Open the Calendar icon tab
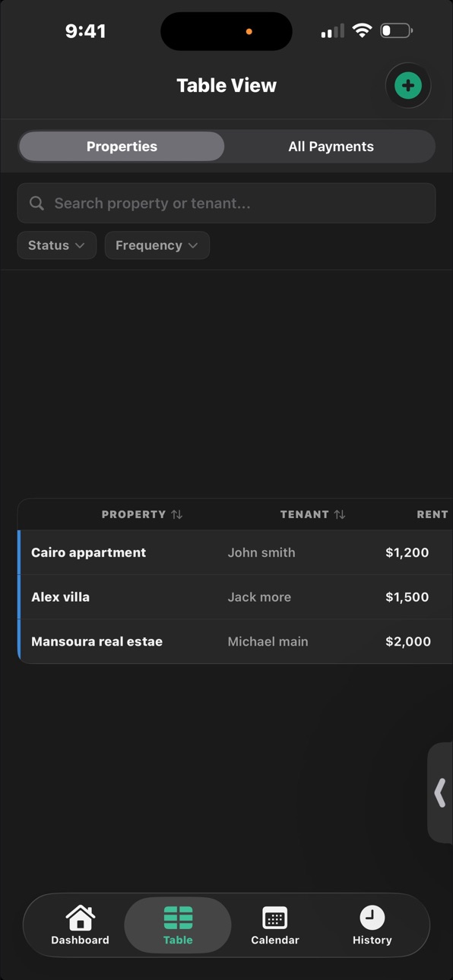The image size is (453, 980). pos(275,918)
